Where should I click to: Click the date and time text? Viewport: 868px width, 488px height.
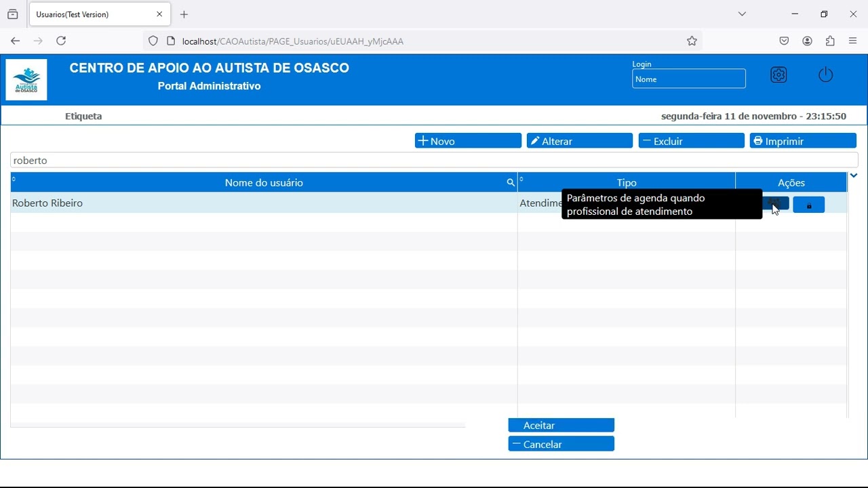click(x=753, y=117)
